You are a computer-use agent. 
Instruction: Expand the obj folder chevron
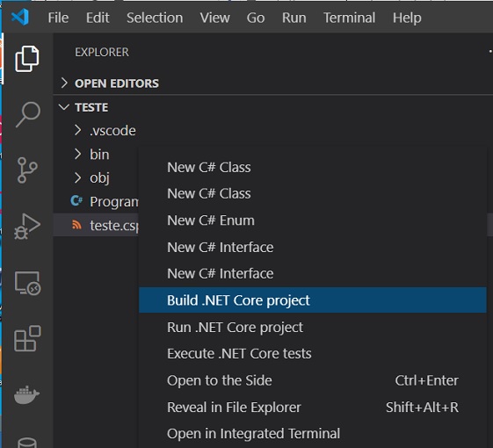pyautogui.click(x=77, y=177)
